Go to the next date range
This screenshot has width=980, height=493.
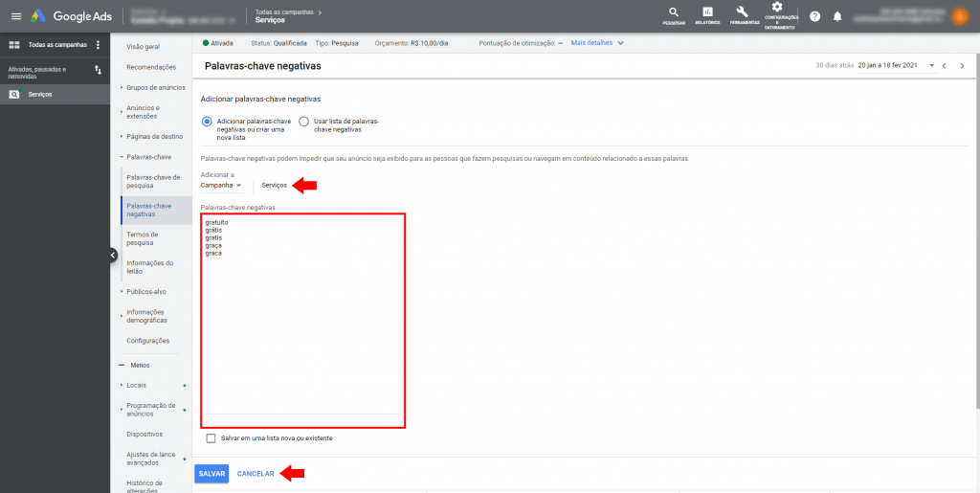click(962, 66)
